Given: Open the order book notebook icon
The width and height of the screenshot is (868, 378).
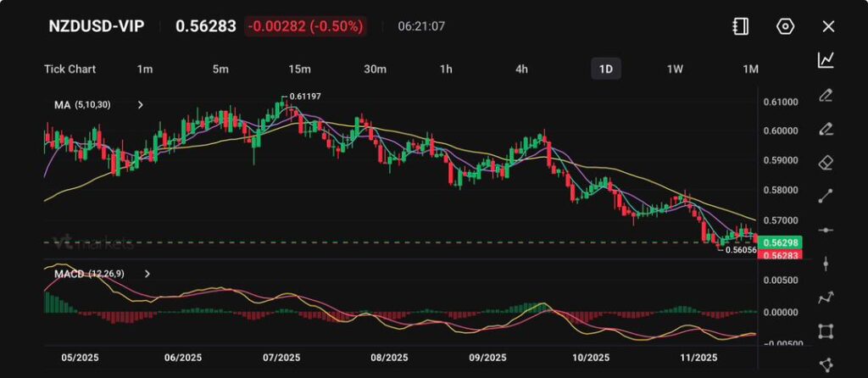Looking at the screenshot, I should click(740, 26).
